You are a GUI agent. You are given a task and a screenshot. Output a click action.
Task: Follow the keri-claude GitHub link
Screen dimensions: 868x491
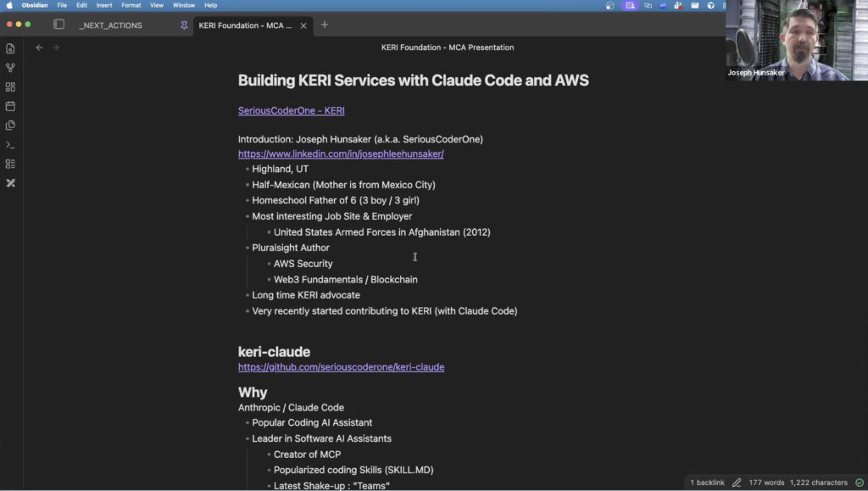[341, 367]
